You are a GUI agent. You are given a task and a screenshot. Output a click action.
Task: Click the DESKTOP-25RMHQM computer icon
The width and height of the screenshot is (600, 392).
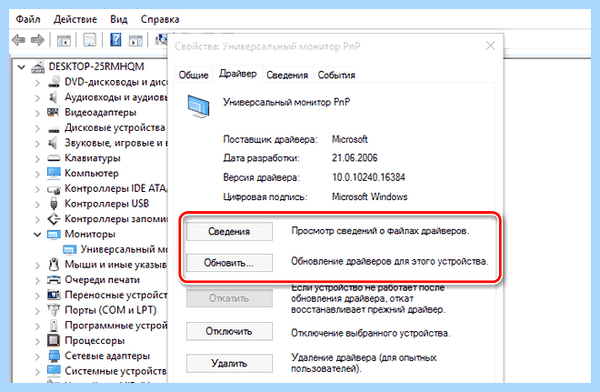[38, 67]
